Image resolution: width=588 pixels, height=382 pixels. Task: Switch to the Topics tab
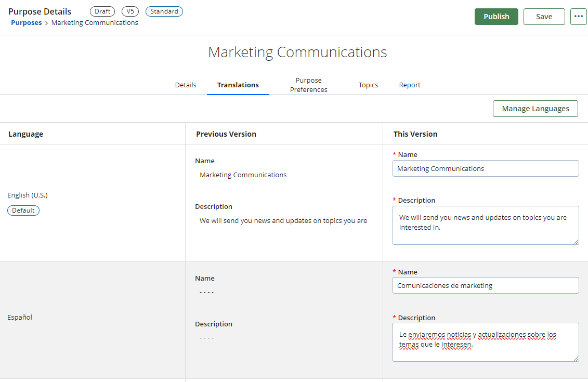[368, 85]
